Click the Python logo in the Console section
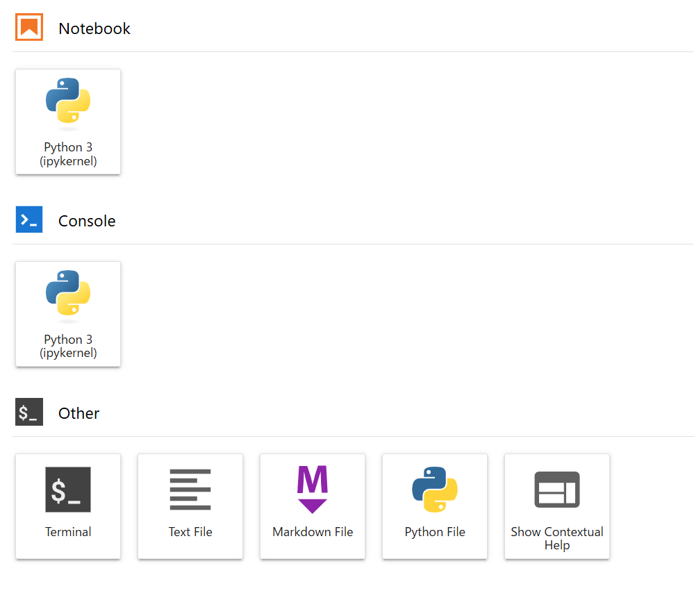This screenshot has height=616, width=694. point(68,294)
